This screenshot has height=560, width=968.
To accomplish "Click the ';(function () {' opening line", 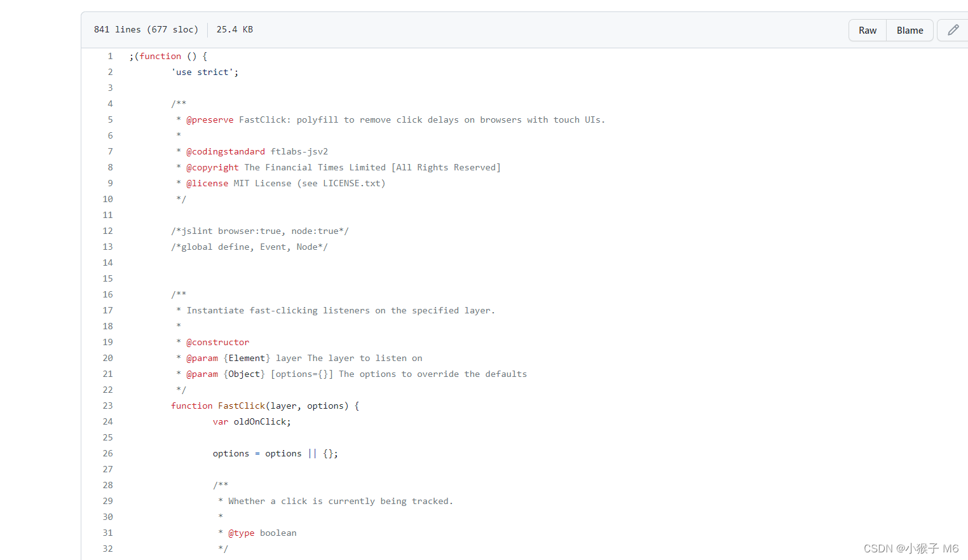I will 168,56.
